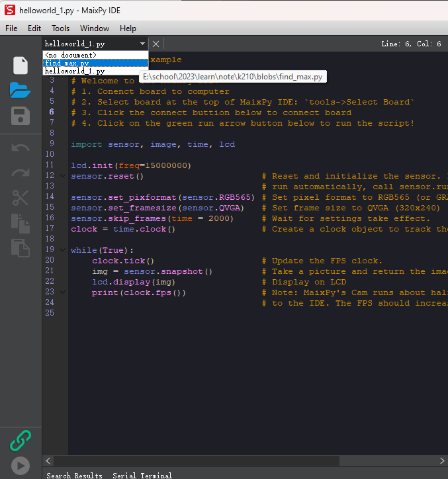Click line number 11 in the gutter

[50, 165]
